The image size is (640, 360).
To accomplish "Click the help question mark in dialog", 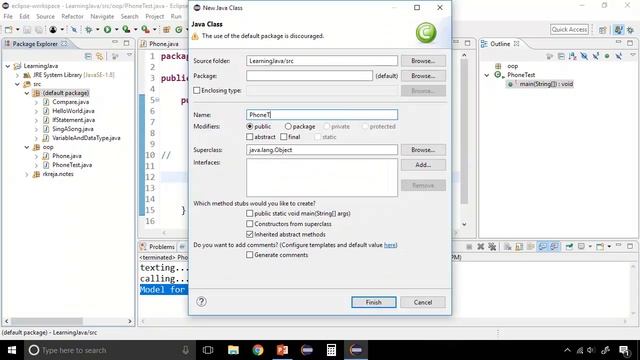I will [201, 302].
